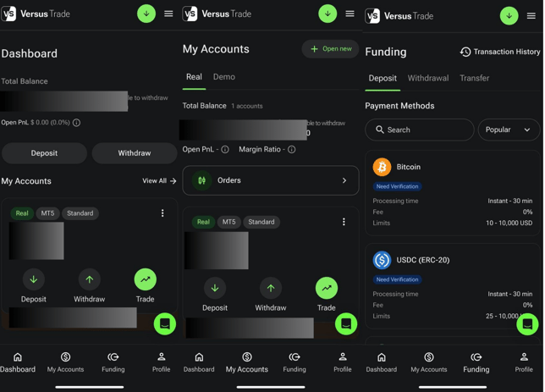Click Open new account button
Viewport: 545px width, 392px height.
(330, 49)
